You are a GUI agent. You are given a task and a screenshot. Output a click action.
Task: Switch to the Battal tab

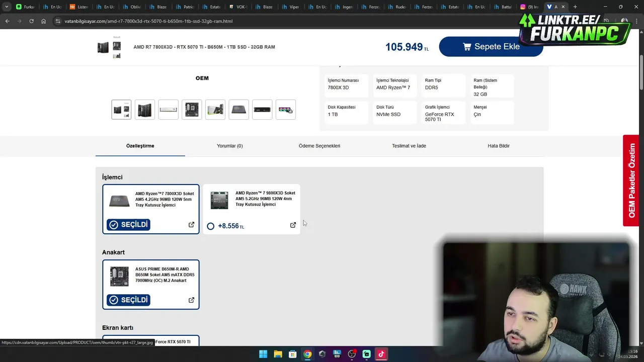503,7
